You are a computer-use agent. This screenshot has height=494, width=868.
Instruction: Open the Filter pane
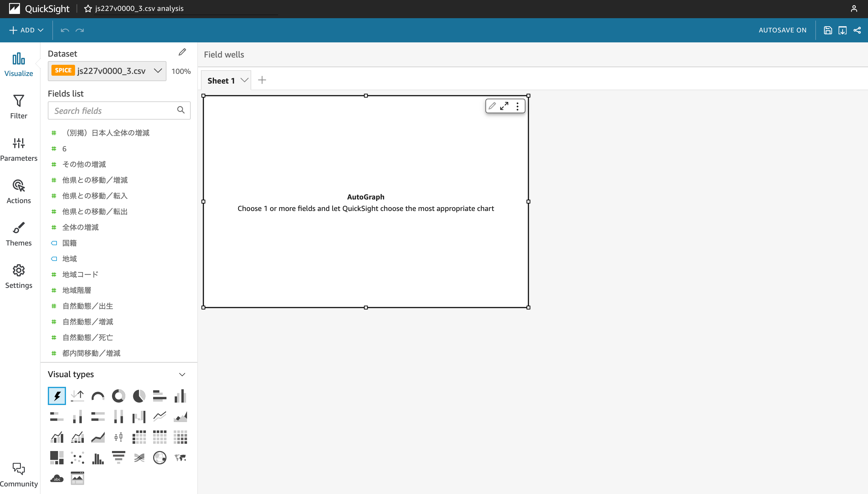pos(19,107)
